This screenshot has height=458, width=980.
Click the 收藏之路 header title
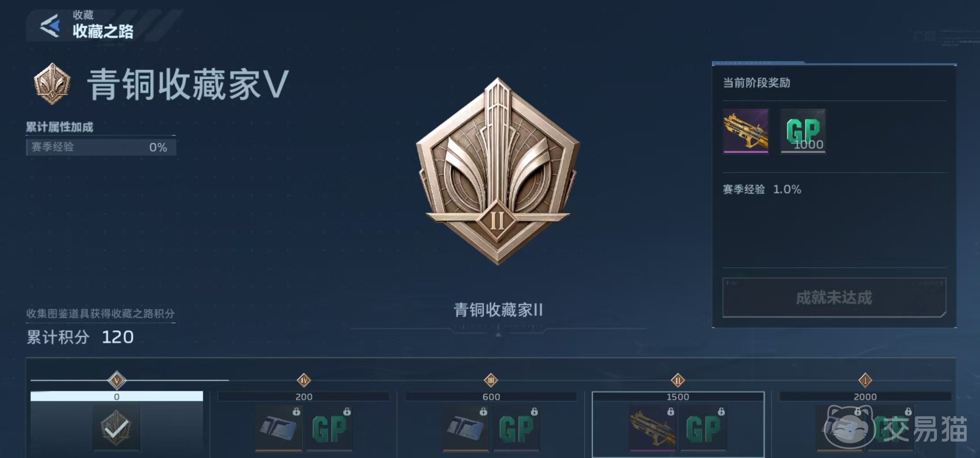click(x=103, y=31)
